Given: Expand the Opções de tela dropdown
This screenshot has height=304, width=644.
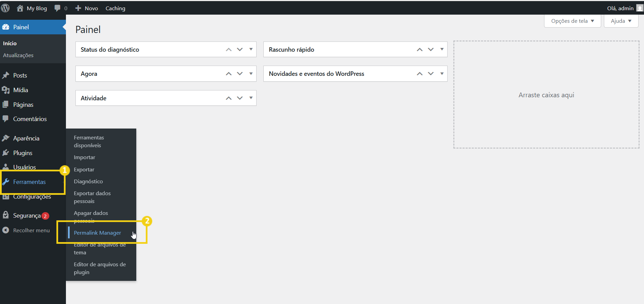Looking at the screenshot, I should coord(572,21).
